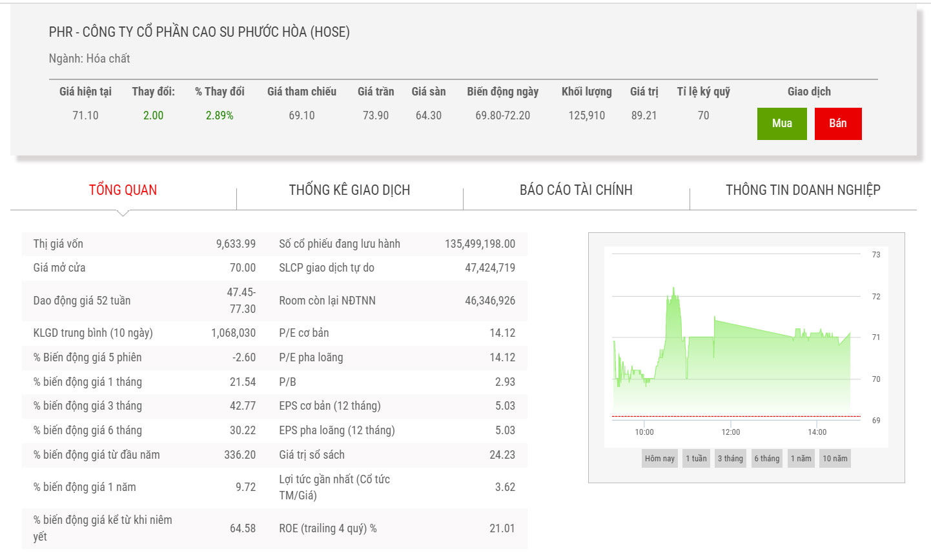
Task: Switch chart to 3 tháng view
Action: coord(730,459)
